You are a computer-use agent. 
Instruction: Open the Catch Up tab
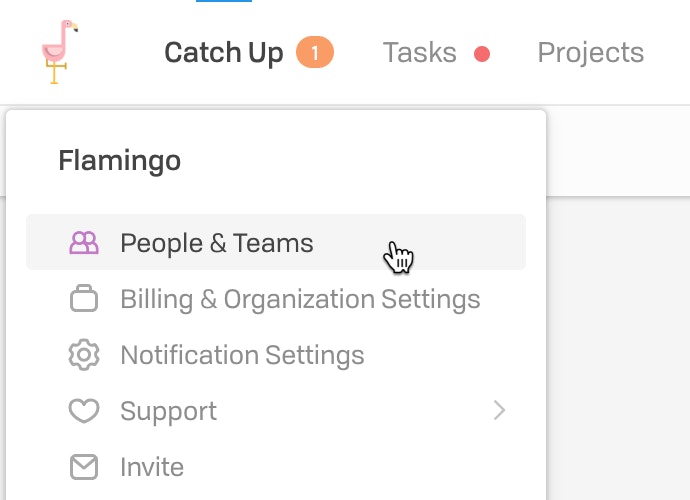pos(224,53)
